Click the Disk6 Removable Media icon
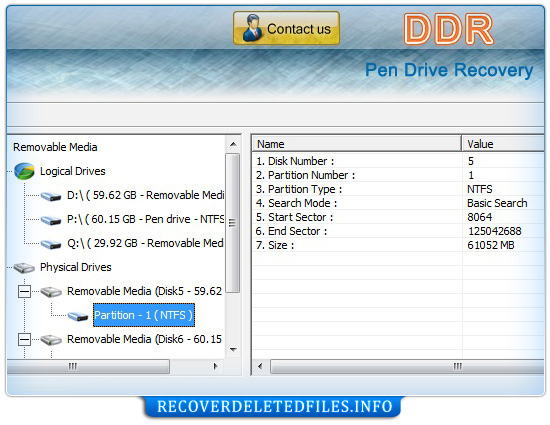Viewport: 550px width, 425px height. point(51,339)
